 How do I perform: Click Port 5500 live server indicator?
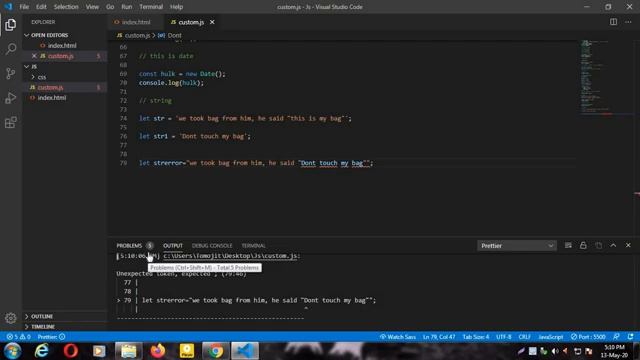588,337
